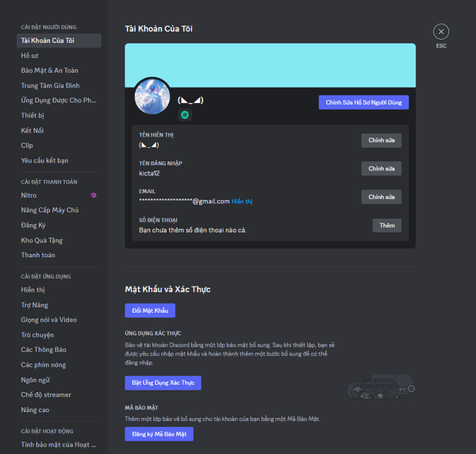Reveal email with Hiển thị link

[x=242, y=202]
